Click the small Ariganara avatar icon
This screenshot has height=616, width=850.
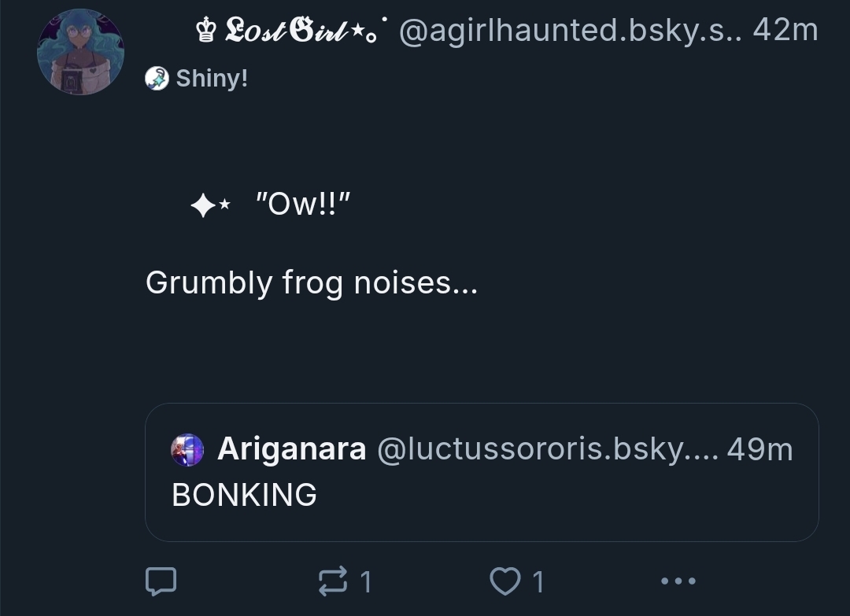(187, 449)
